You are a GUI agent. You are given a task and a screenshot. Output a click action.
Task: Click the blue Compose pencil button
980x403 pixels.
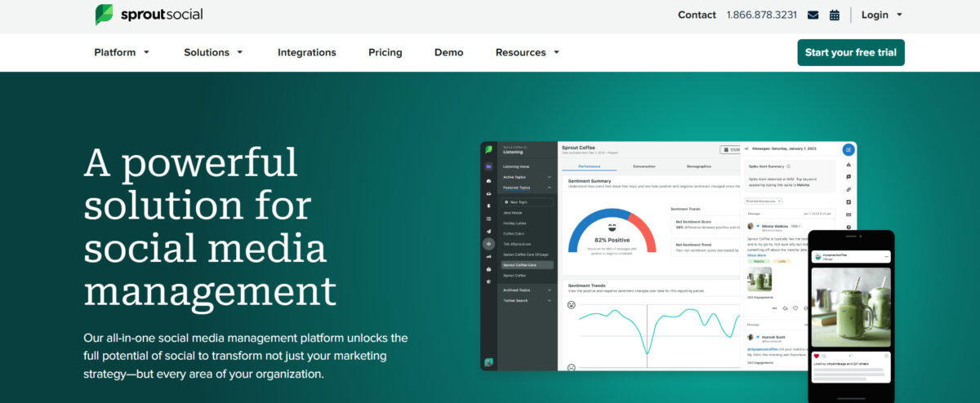click(849, 149)
